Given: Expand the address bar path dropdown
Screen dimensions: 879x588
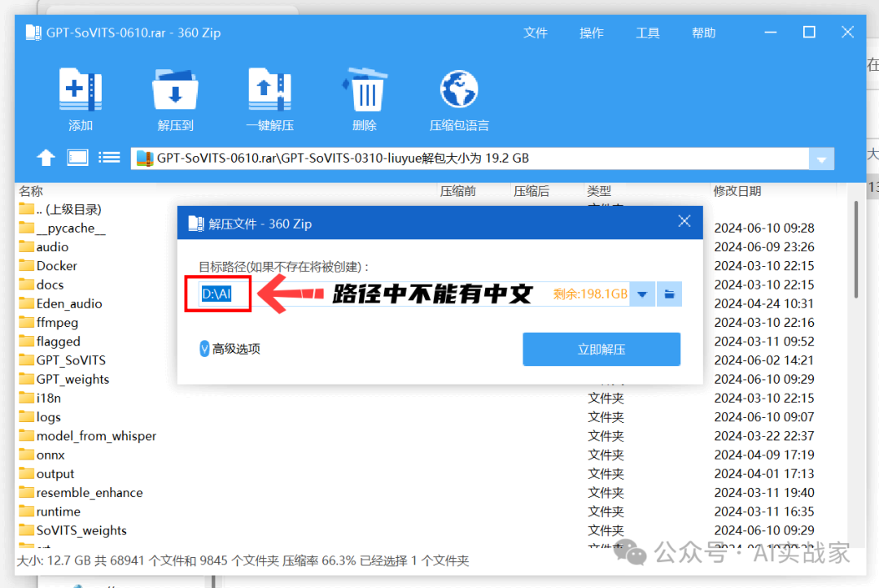Looking at the screenshot, I should (821, 159).
